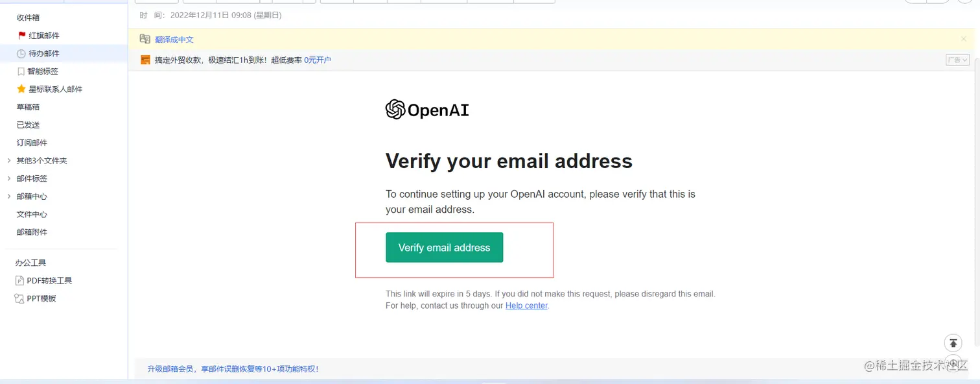Click the translate icon in the yellow bar
980x384 pixels.
point(145,40)
